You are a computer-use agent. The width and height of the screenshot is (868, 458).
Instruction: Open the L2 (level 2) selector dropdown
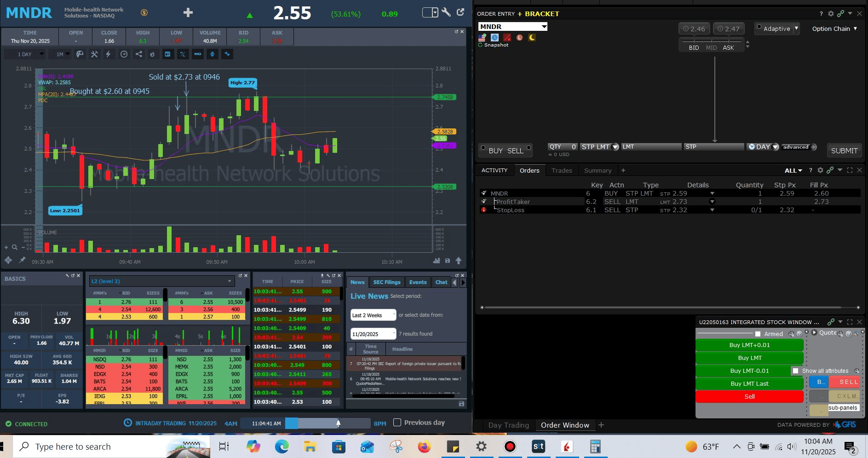[161, 281]
